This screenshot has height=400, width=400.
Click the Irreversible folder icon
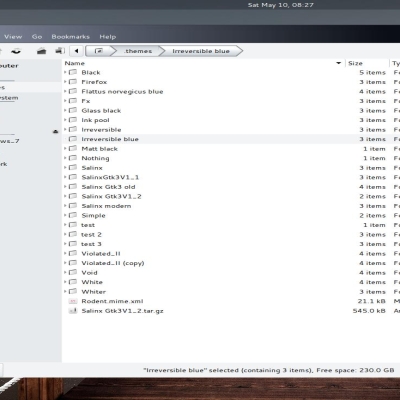point(73,129)
